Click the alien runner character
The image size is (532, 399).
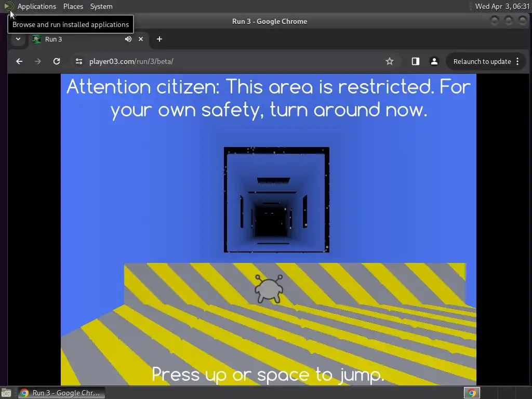pyautogui.click(x=269, y=289)
